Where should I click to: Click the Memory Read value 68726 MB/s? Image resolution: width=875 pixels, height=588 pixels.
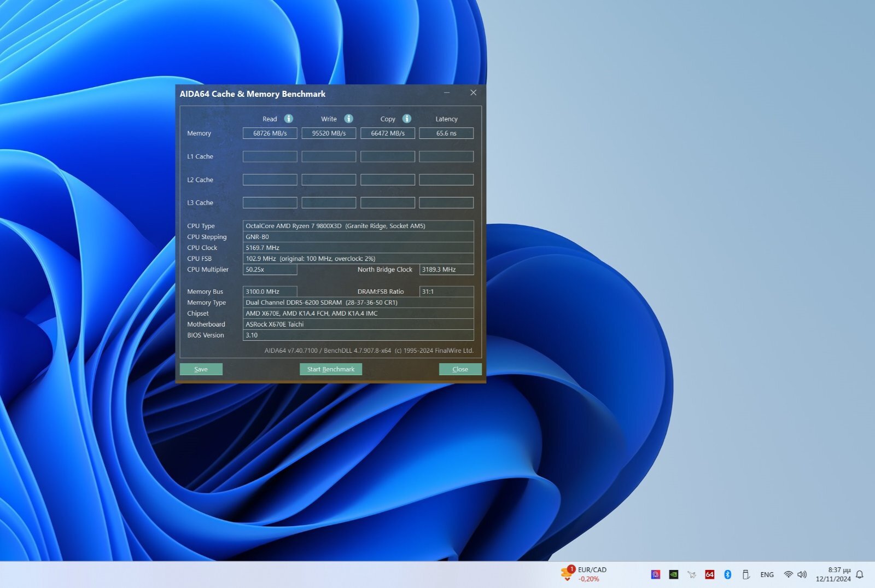(x=270, y=133)
